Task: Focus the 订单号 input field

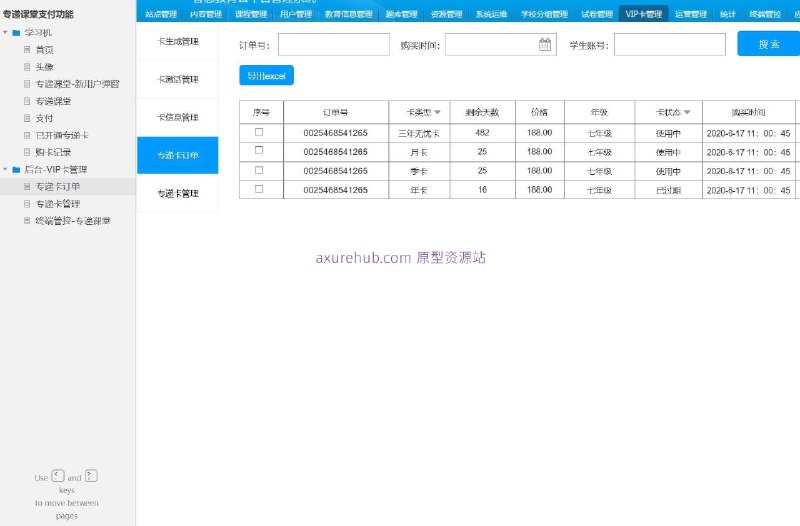Action: point(334,45)
